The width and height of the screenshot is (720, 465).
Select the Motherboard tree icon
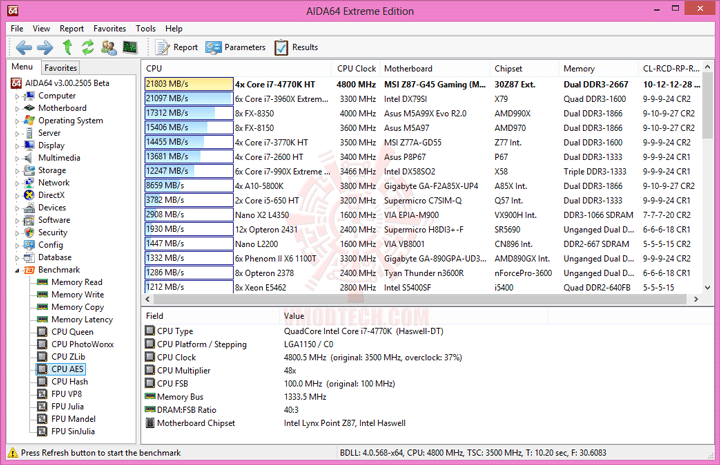[29, 108]
